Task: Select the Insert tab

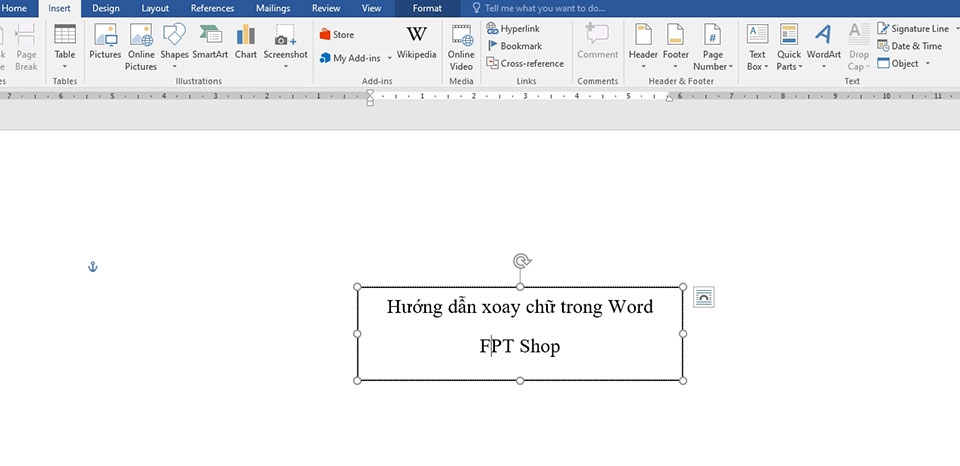Action: pos(59,9)
